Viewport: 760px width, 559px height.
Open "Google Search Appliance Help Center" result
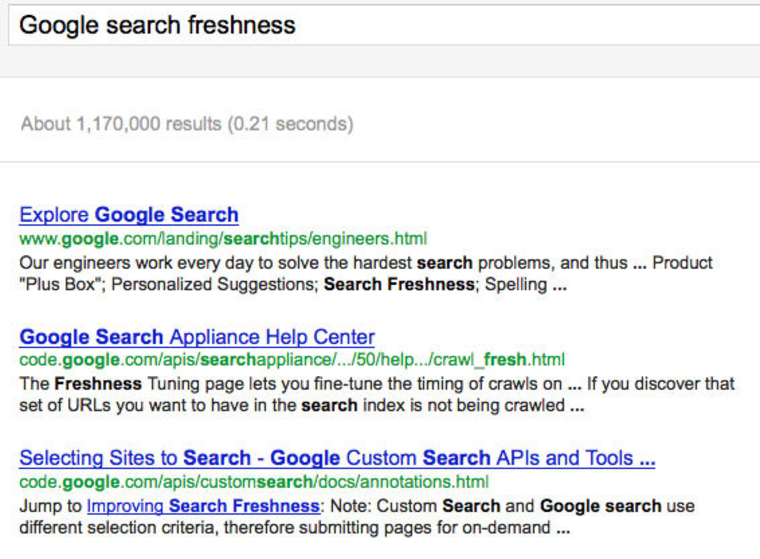point(197,337)
